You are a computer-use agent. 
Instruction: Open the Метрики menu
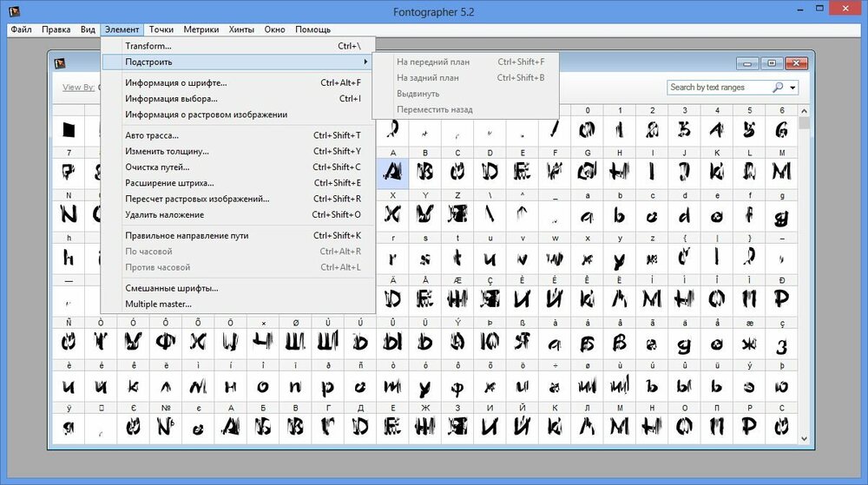(x=201, y=29)
